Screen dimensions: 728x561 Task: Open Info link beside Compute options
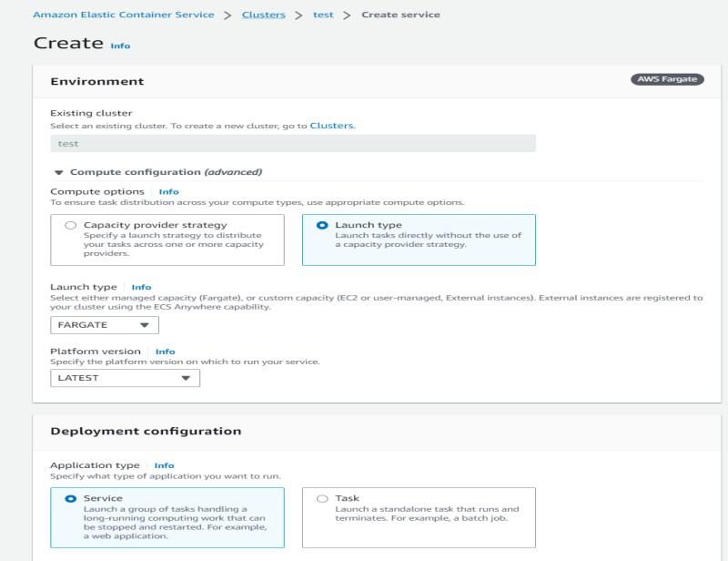click(169, 192)
